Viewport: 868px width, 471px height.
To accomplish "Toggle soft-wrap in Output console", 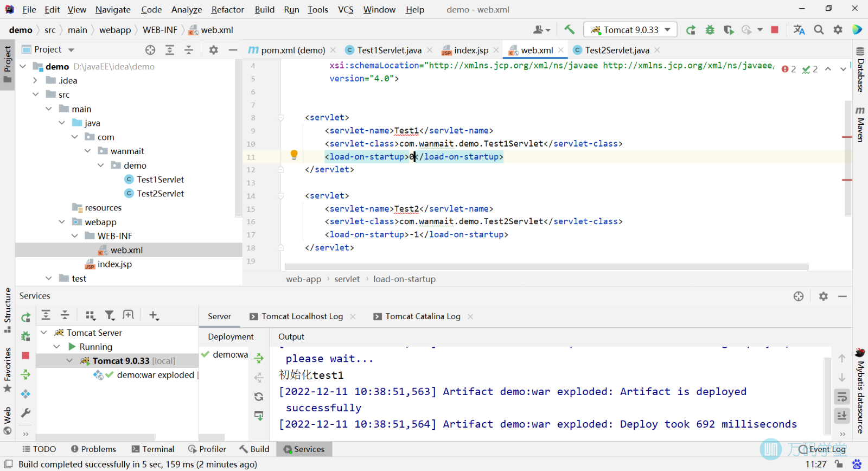I will (x=842, y=397).
